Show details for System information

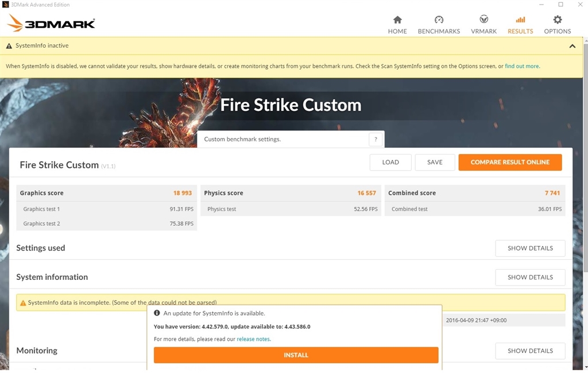530,277
